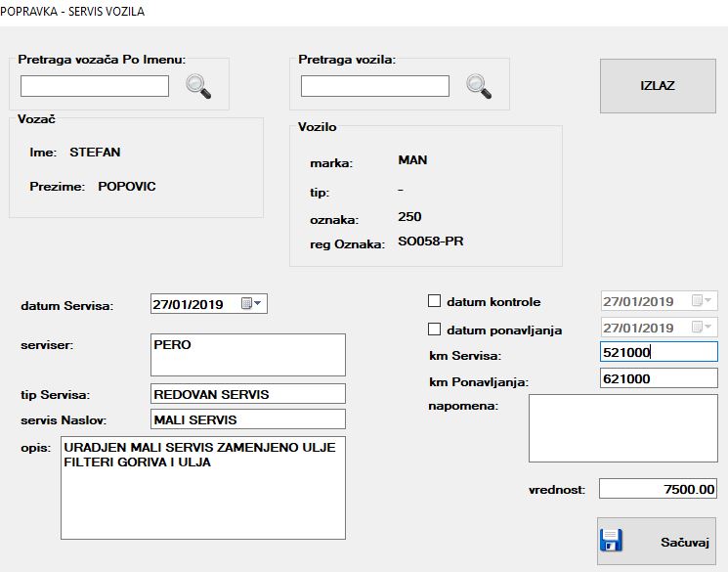Click the vehicle search magnifier icon

click(479, 86)
